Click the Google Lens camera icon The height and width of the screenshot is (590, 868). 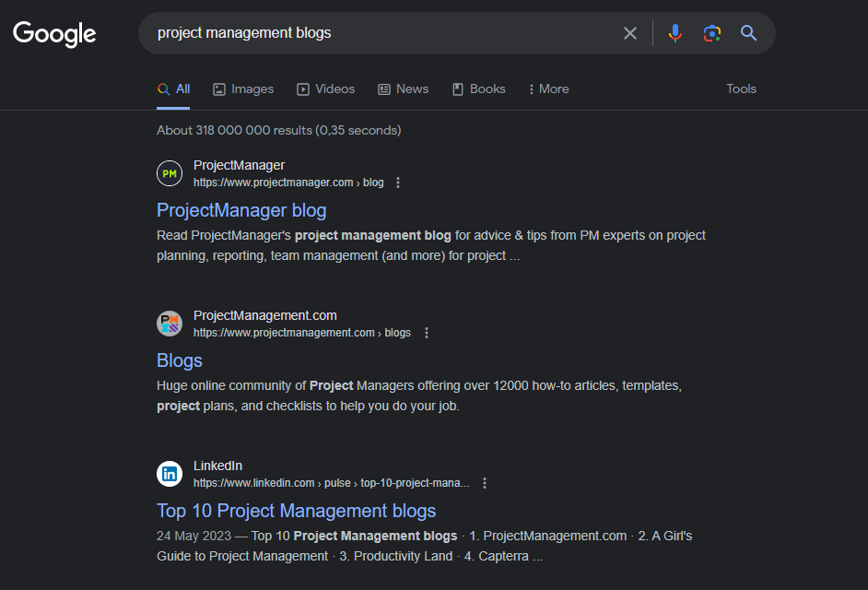711,32
